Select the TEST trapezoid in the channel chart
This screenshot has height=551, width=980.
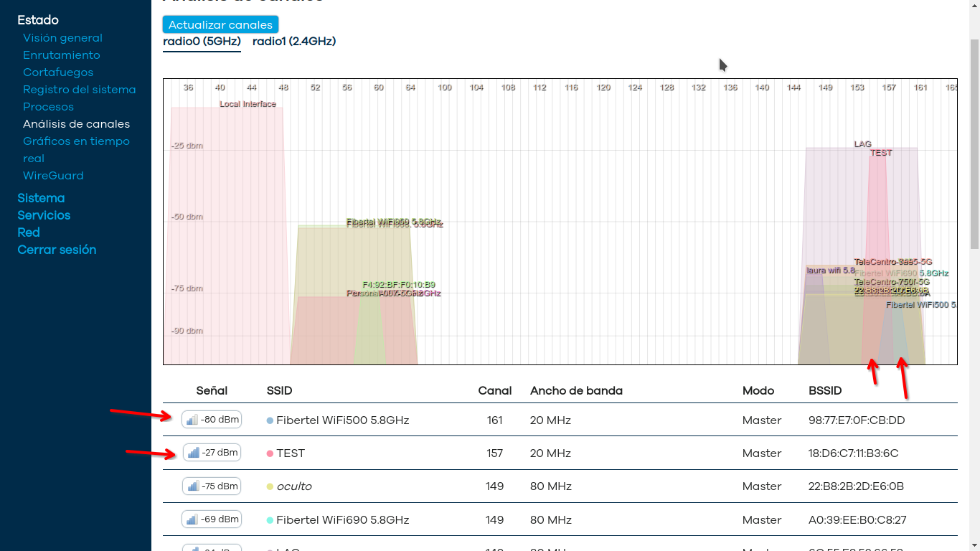(880, 215)
